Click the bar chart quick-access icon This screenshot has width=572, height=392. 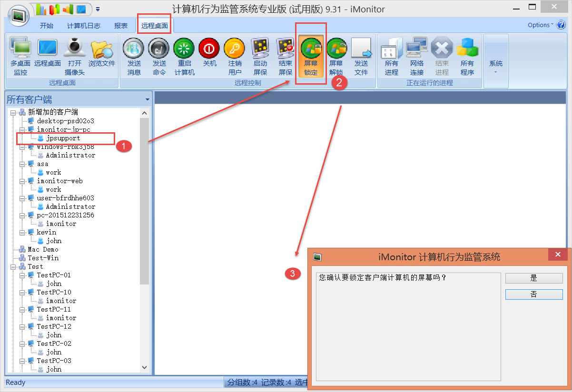point(42,9)
